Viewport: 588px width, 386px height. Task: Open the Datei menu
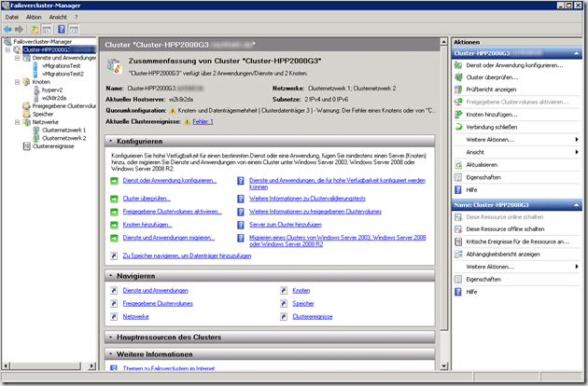pyautogui.click(x=11, y=17)
